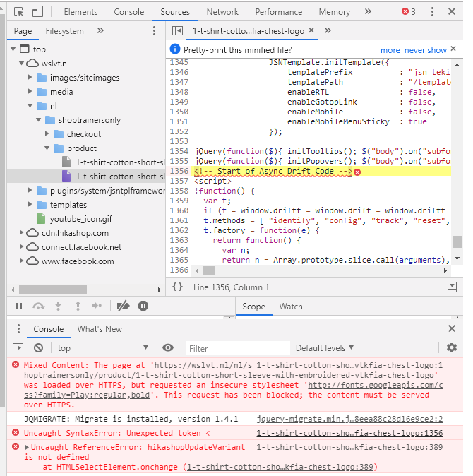Show the console sidebar icon
This screenshot has height=476, width=473.
point(18,347)
